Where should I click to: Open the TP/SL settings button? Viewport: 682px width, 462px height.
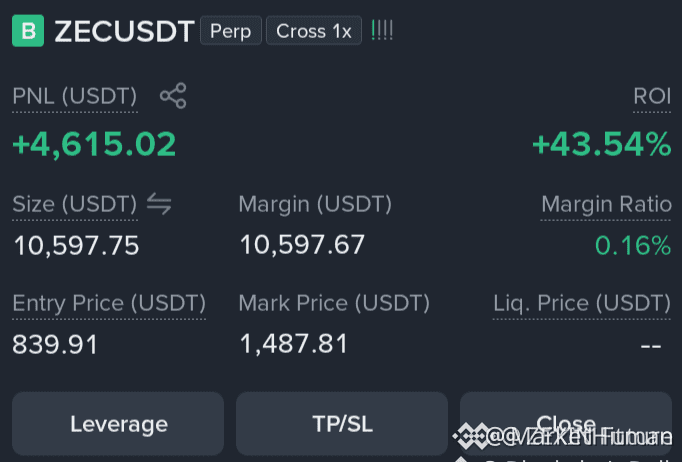pos(342,424)
